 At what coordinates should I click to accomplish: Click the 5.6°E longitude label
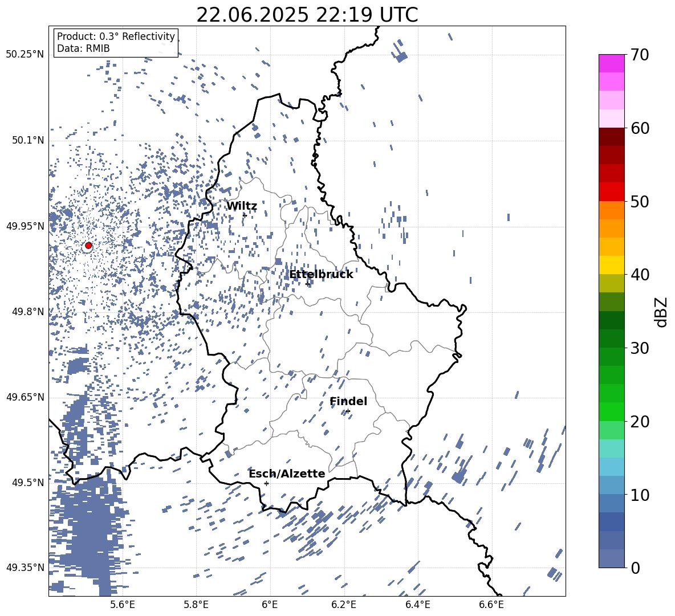[123, 605]
